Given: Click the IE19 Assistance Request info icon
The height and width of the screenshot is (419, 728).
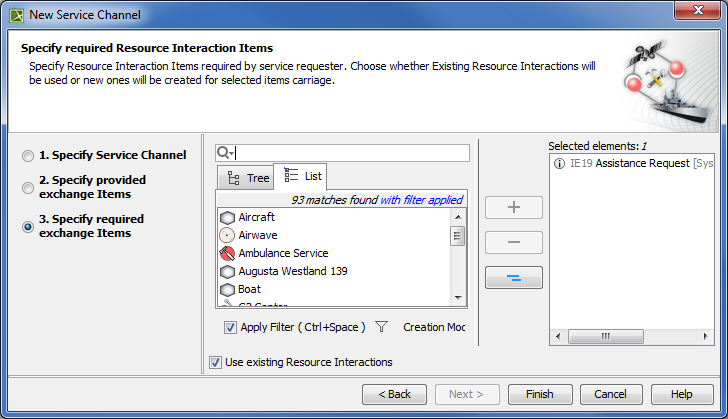Looking at the screenshot, I should tap(559, 164).
